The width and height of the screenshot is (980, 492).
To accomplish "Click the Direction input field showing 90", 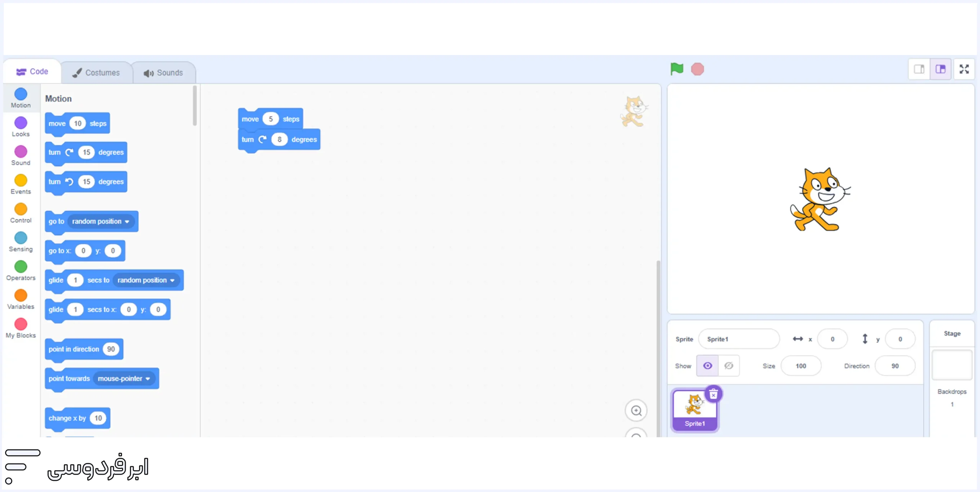I will [x=895, y=366].
